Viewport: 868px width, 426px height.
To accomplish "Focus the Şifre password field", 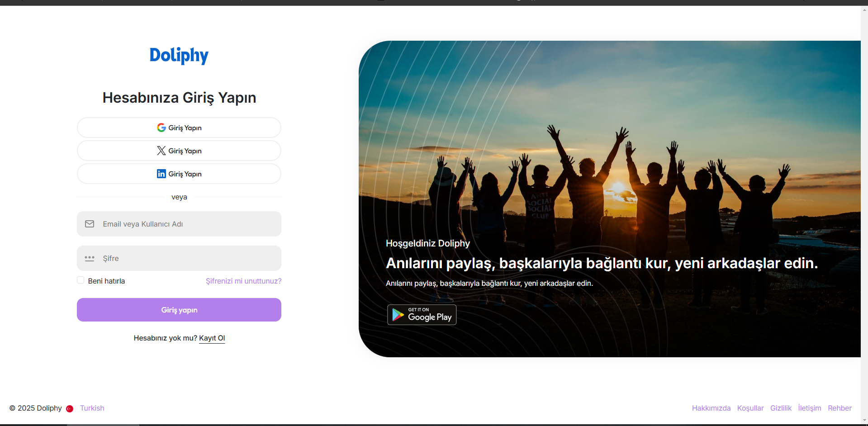I will [179, 258].
